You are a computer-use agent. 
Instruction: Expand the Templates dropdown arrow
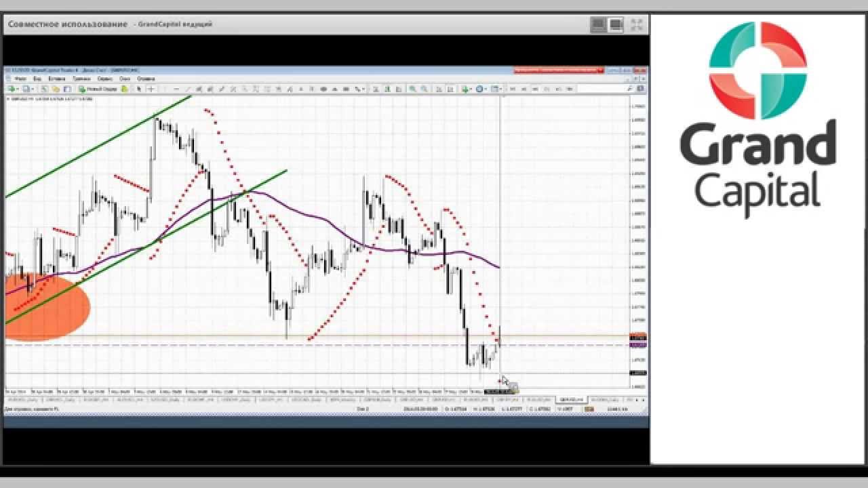point(501,89)
